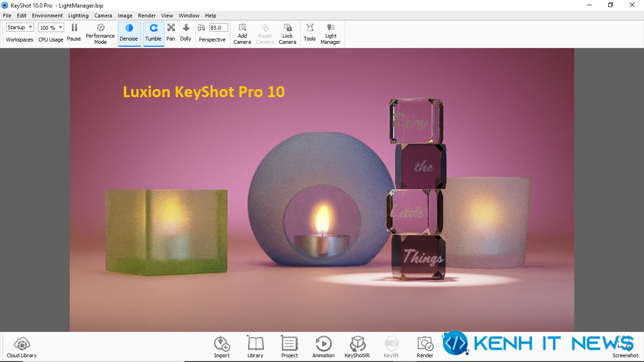The width and height of the screenshot is (644, 362).
Task: Minimize the KeyShot window
Action: pos(589,5)
